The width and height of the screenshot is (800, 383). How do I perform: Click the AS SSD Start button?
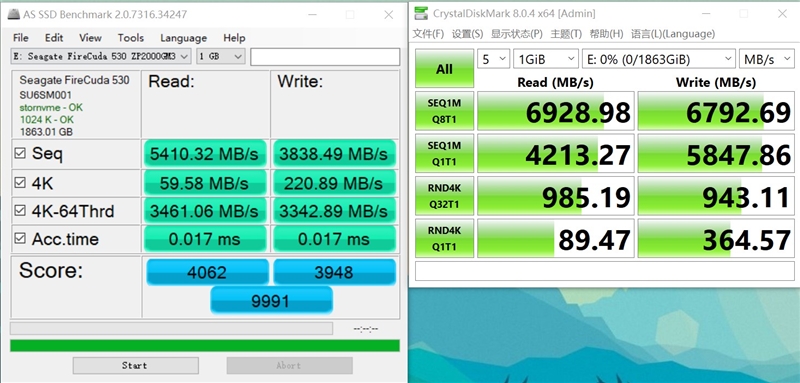136,365
